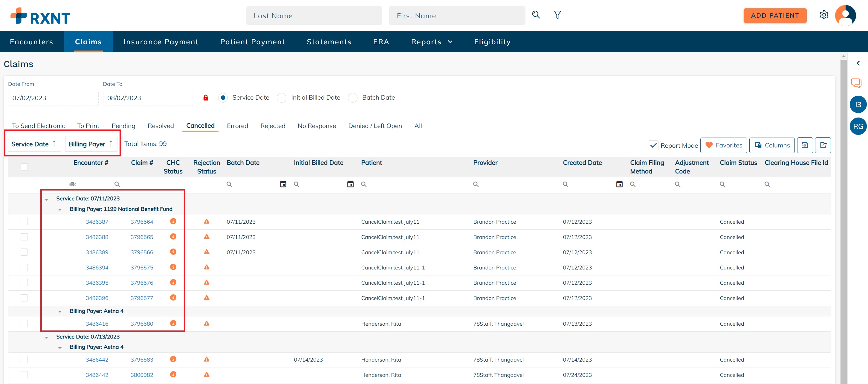Open Created Date filter calendar
Viewport: 868px width, 384px height.
tap(619, 184)
